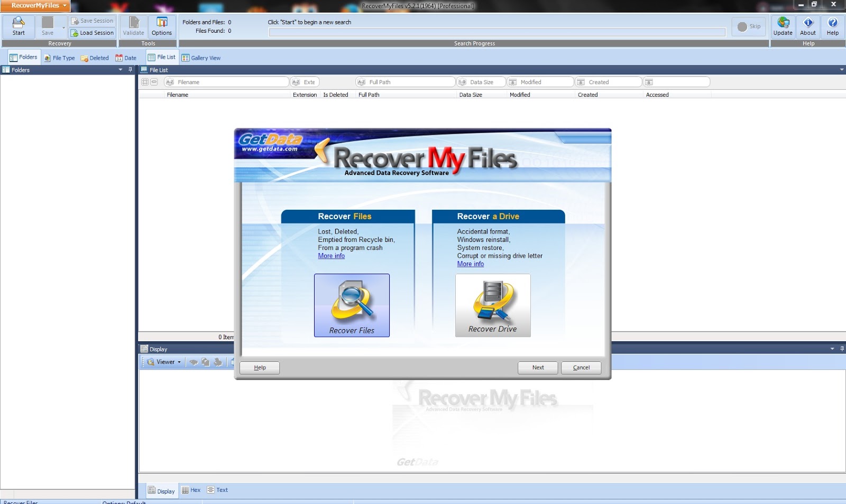Switch to the Text view tab

point(217,490)
